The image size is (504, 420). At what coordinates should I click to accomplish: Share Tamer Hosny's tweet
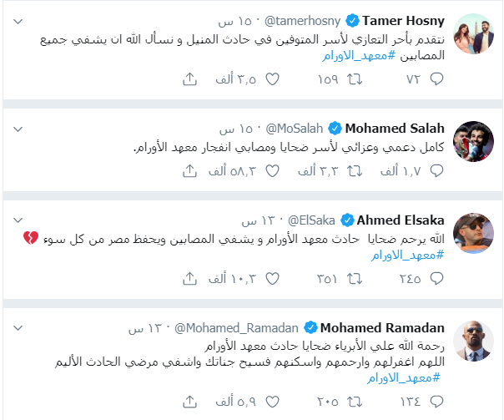189,79
